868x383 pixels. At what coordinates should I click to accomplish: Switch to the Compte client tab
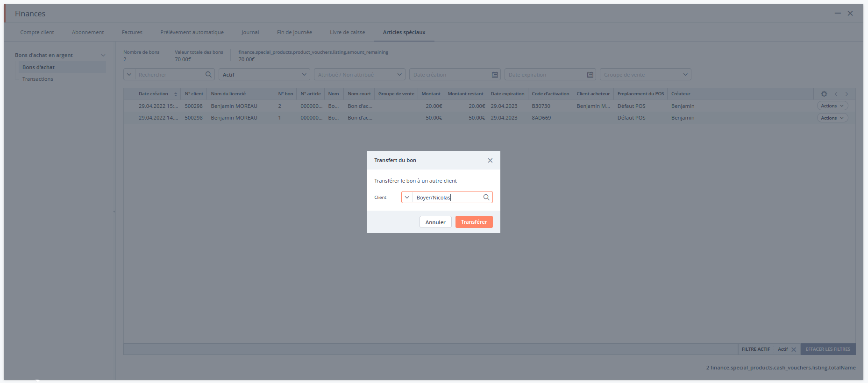point(37,32)
